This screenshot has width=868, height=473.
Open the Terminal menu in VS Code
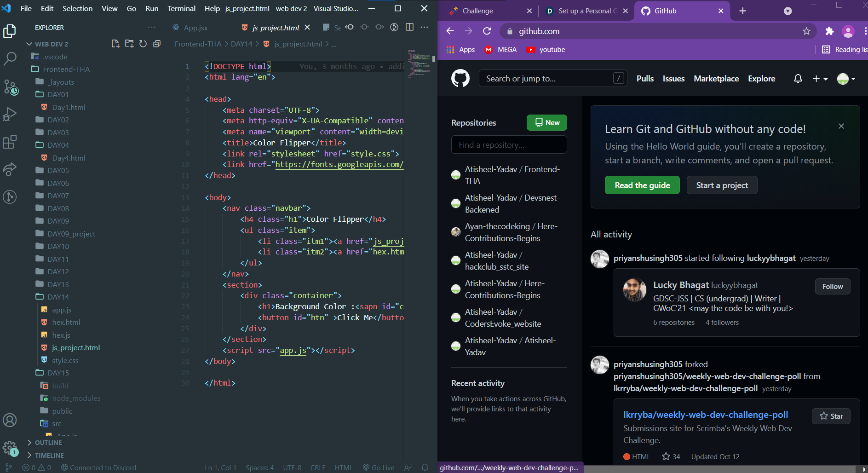181,8
